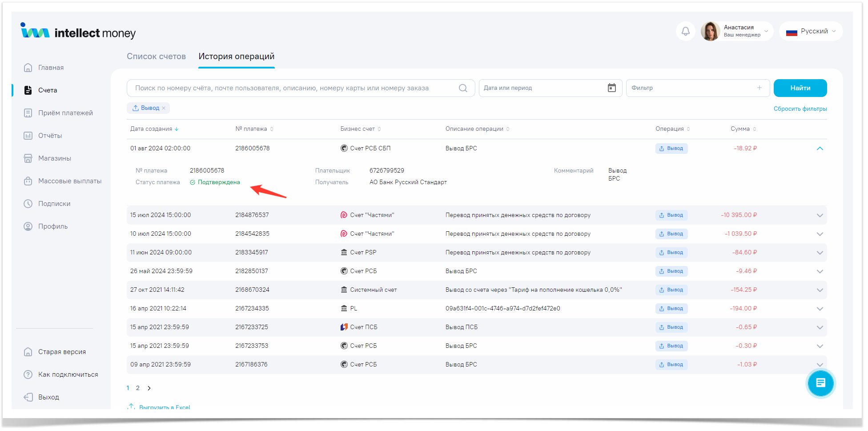Remove the Вывод filter chip
This screenshot has width=868, height=431.
(x=164, y=108)
